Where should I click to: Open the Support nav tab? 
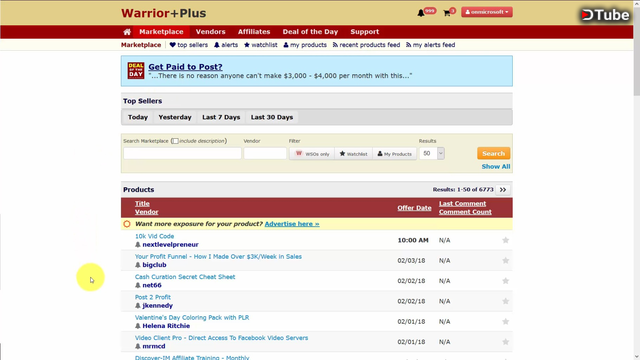coord(364,32)
